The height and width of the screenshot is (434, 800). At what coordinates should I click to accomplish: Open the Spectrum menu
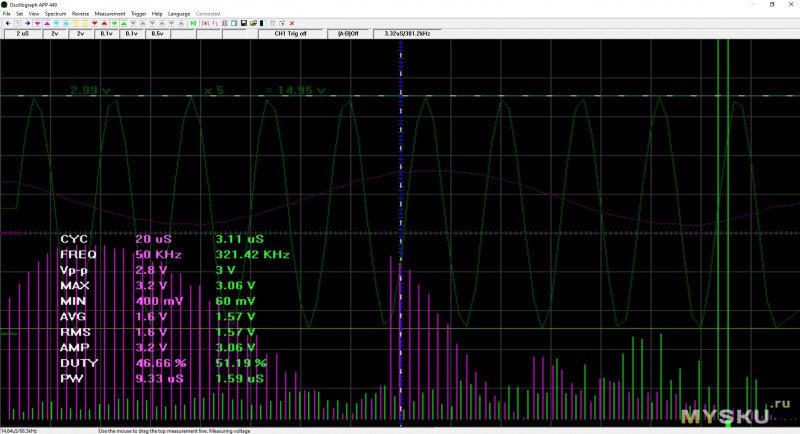(x=55, y=14)
